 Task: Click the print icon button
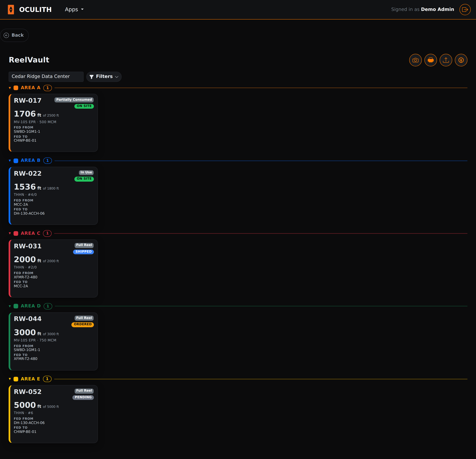[x=431, y=60]
